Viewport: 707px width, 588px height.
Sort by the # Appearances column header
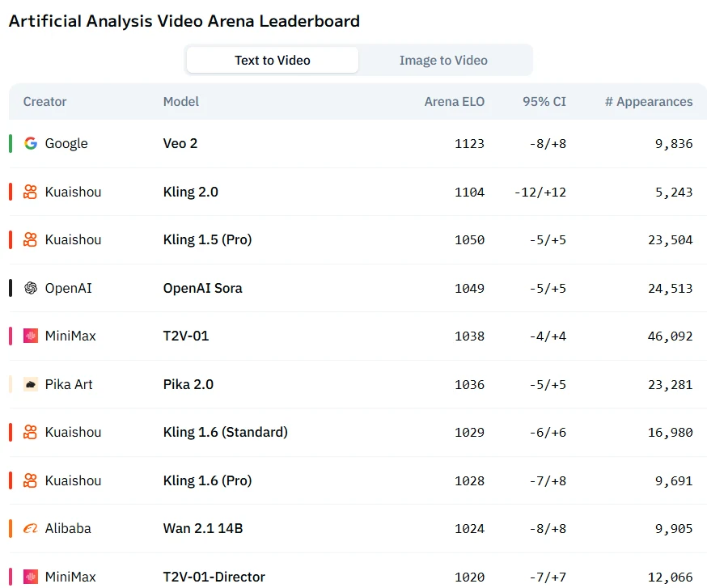(649, 102)
